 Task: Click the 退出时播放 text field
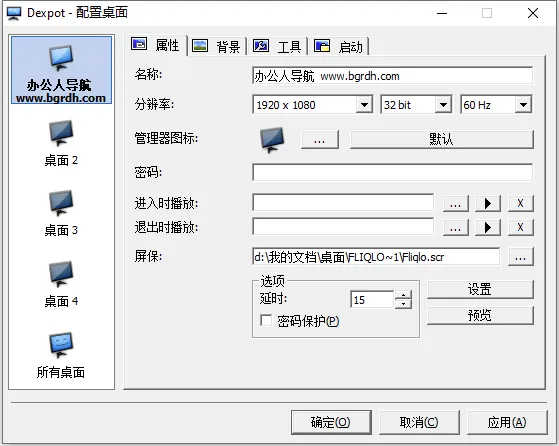(343, 227)
